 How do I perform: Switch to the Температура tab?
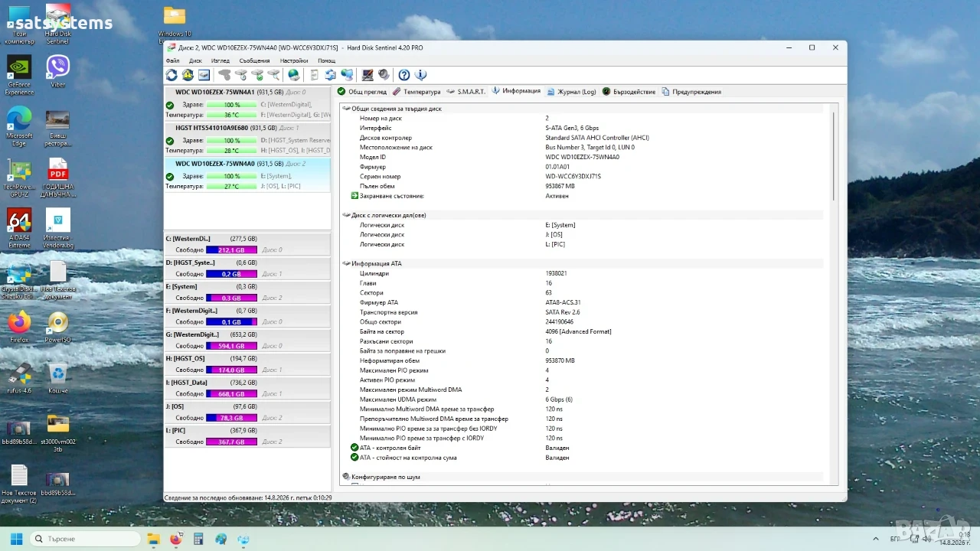pyautogui.click(x=416, y=92)
